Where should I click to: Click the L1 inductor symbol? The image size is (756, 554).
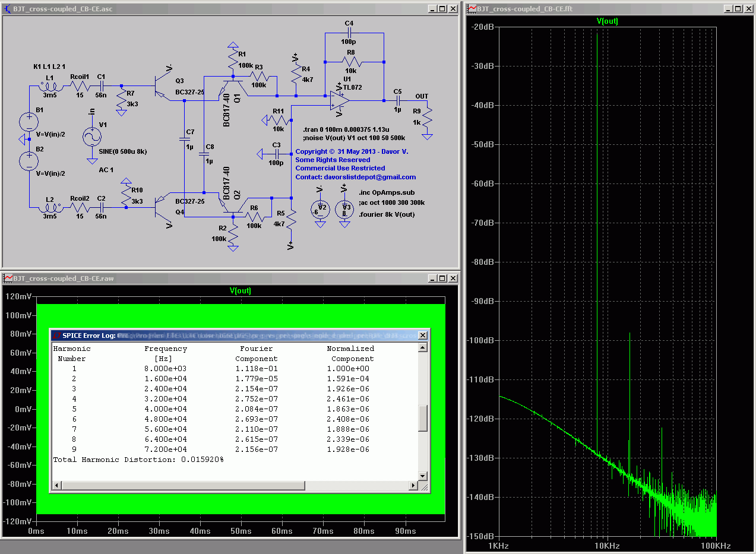coord(50,86)
